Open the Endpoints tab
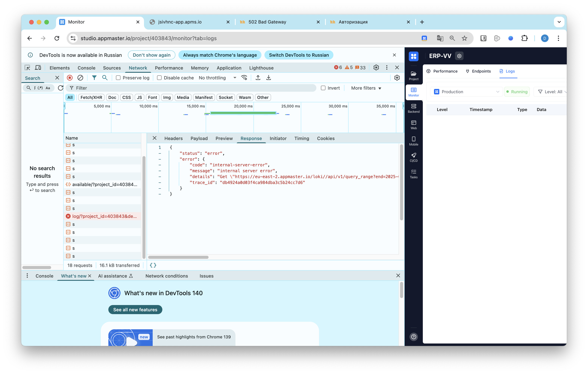The height and width of the screenshot is (374, 588). (478, 71)
